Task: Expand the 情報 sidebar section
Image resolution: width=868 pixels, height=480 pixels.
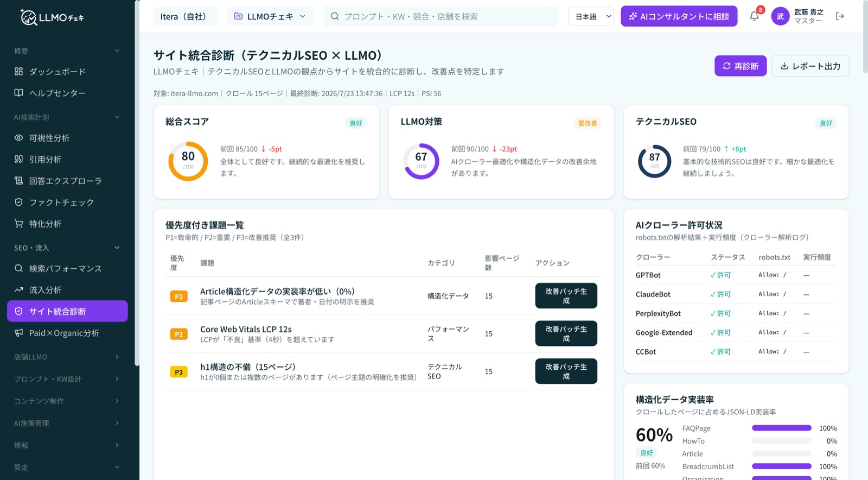Action: click(x=117, y=445)
